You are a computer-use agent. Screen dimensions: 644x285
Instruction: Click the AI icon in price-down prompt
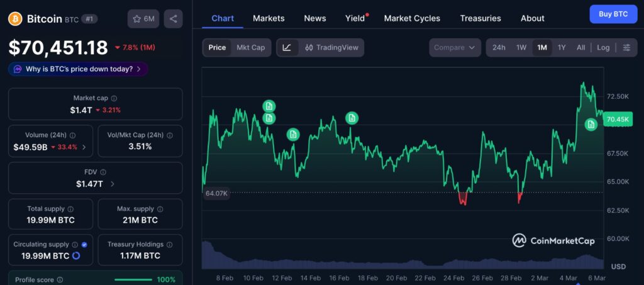coord(18,69)
